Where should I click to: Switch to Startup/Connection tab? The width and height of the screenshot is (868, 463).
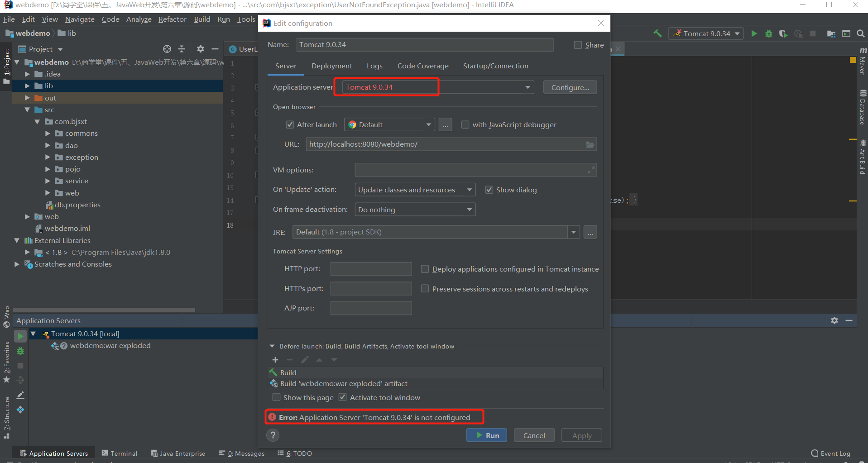495,66
